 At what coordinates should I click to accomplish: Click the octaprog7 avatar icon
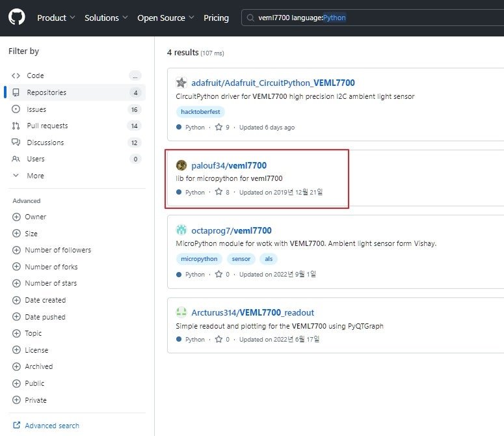(x=181, y=230)
